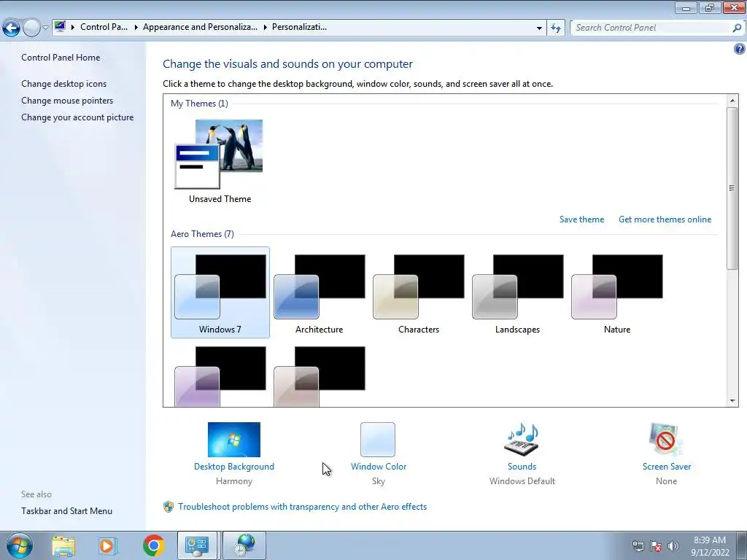Open the Windows Start orb
The width and height of the screenshot is (747, 560).
click(x=19, y=545)
